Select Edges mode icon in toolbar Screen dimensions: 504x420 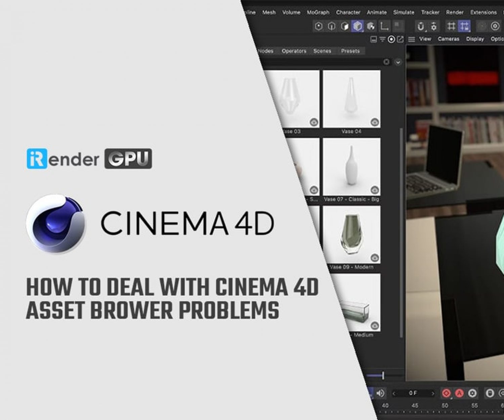point(331,26)
